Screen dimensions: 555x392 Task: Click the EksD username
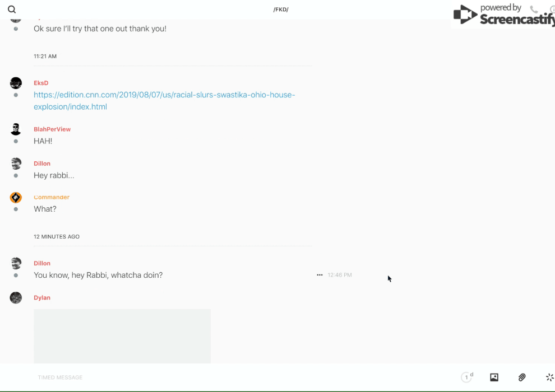pyautogui.click(x=41, y=83)
